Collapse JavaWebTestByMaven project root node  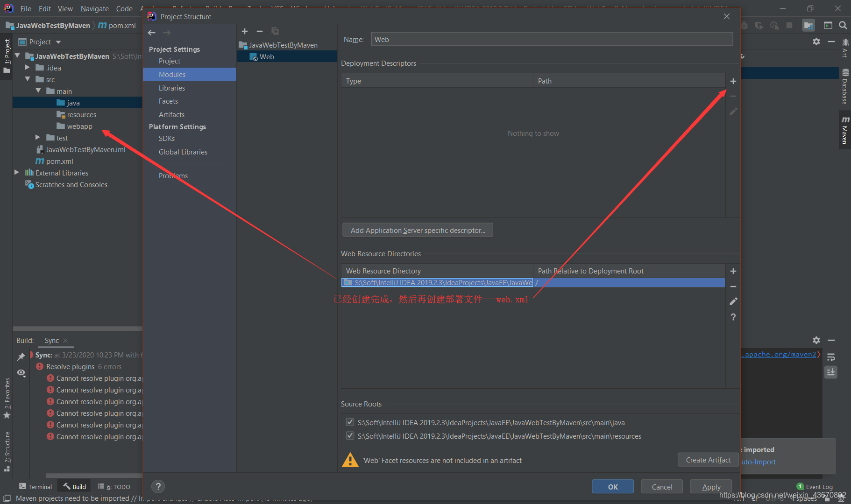(x=17, y=56)
